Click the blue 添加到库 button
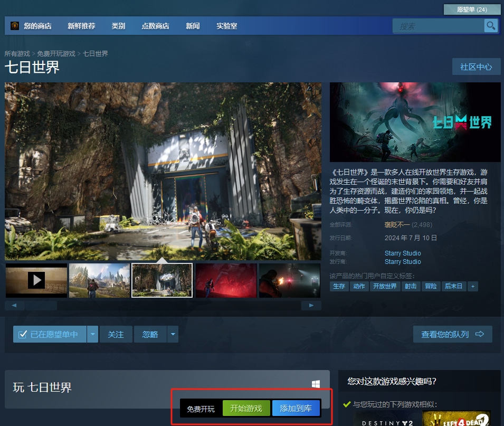Viewport: 504px width, 426px height. point(296,409)
